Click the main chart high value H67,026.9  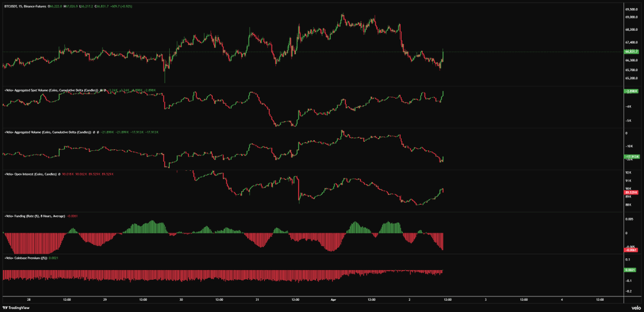pyautogui.click(x=71, y=6)
